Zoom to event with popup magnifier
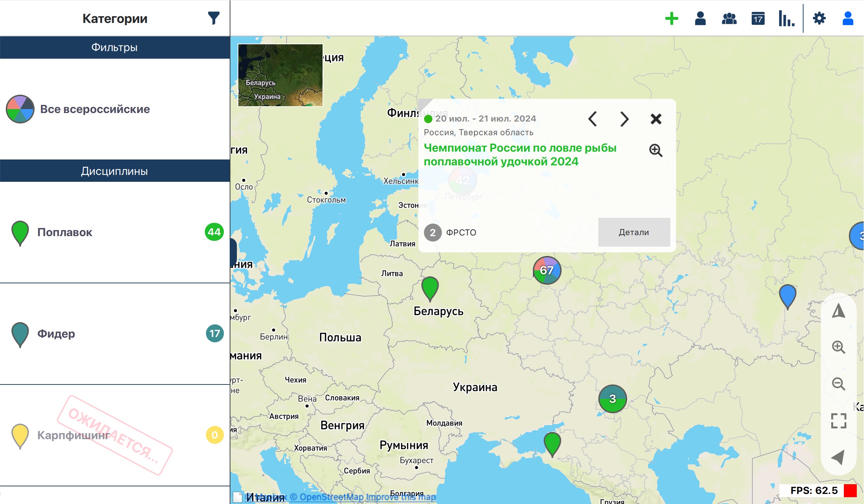The image size is (864, 504). [656, 150]
